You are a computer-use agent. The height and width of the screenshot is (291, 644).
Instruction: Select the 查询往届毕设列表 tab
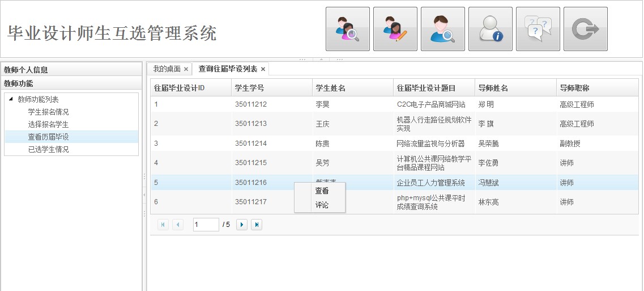tap(228, 69)
